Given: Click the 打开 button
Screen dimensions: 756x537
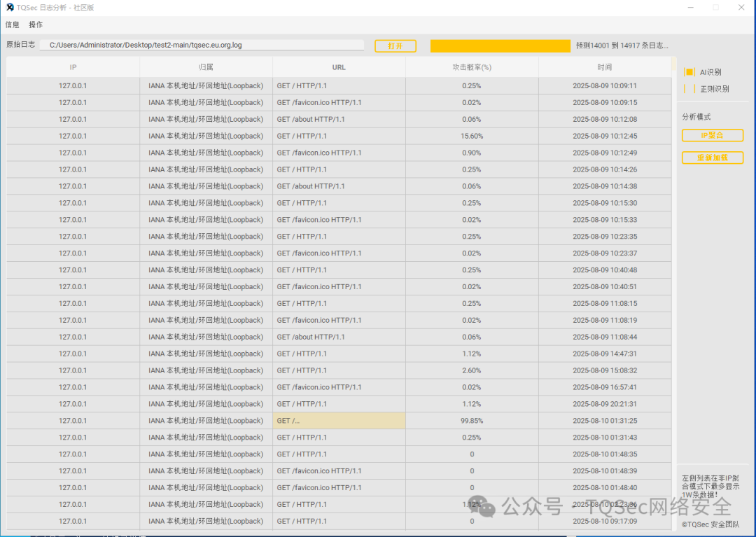Looking at the screenshot, I should click(x=395, y=46).
